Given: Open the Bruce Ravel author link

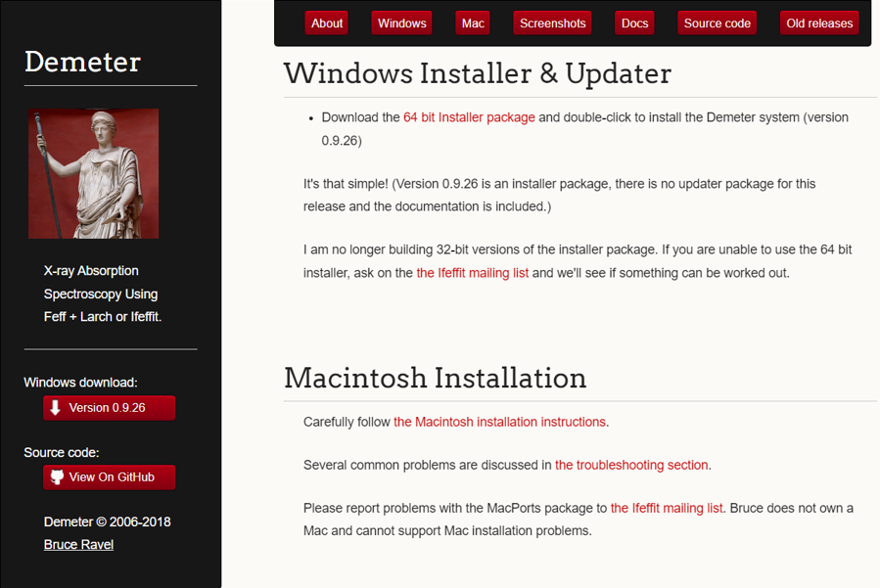Looking at the screenshot, I should click(x=78, y=545).
